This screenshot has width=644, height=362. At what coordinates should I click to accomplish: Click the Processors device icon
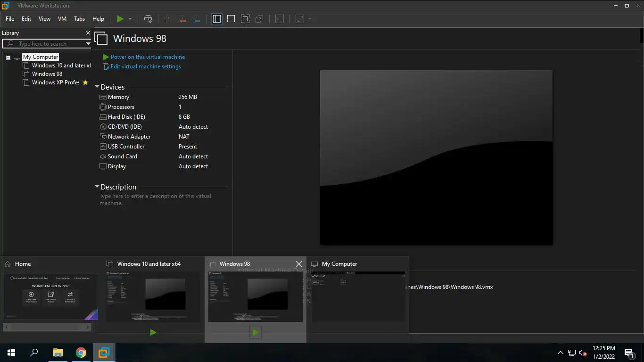click(103, 107)
